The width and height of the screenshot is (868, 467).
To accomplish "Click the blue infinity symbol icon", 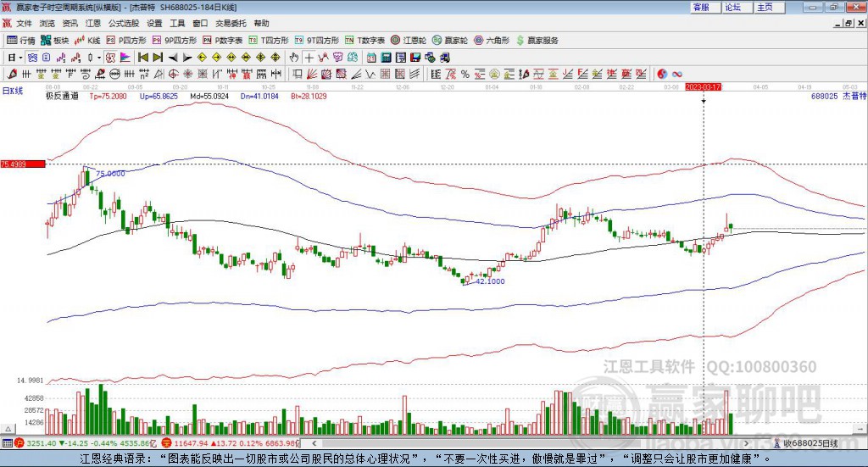I will (x=677, y=74).
